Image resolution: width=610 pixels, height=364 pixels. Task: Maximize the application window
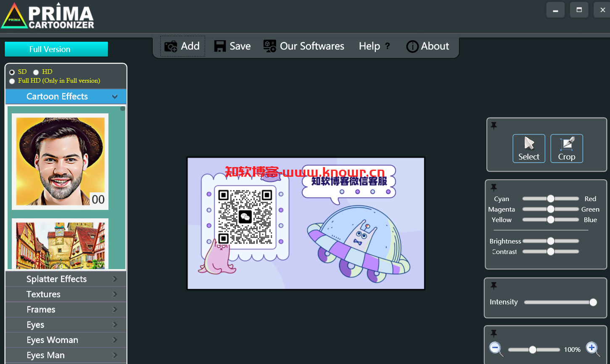click(x=579, y=10)
